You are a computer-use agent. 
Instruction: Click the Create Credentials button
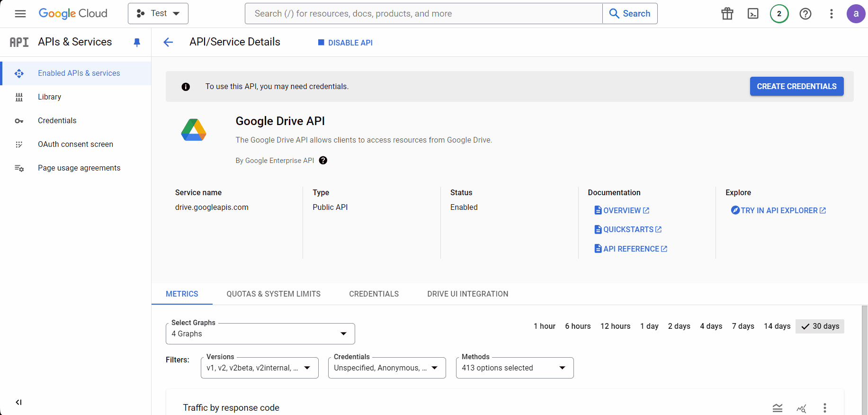796,86
